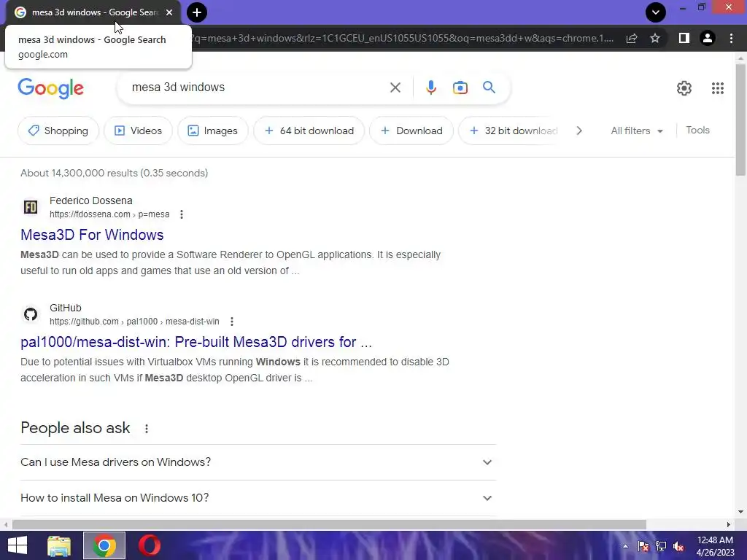
Task: Click the Federico Dossena favicon
Action: pos(31,207)
